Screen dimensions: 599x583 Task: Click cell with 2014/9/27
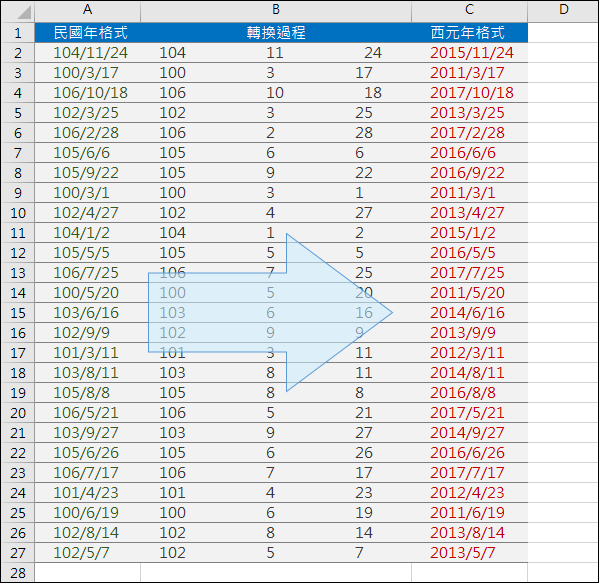469,433
